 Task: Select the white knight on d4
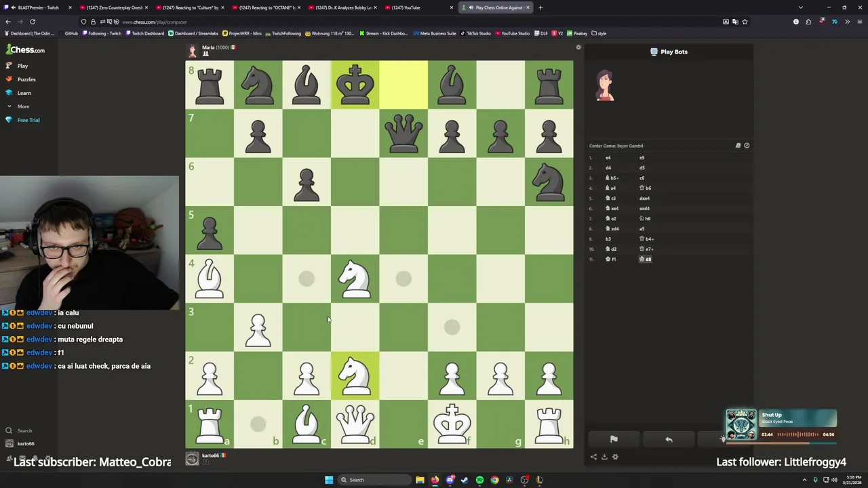[355, 279]
